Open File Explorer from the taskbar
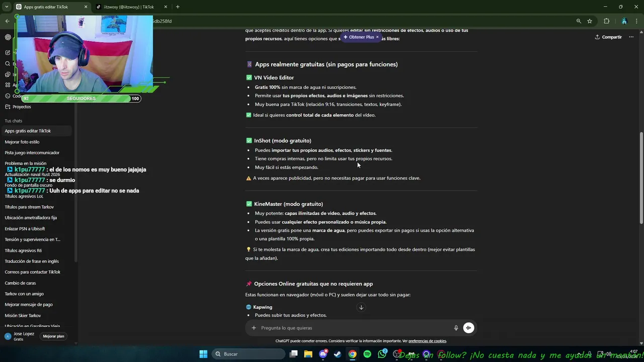This screenshot has width=644, height=362. coord(308,354)
